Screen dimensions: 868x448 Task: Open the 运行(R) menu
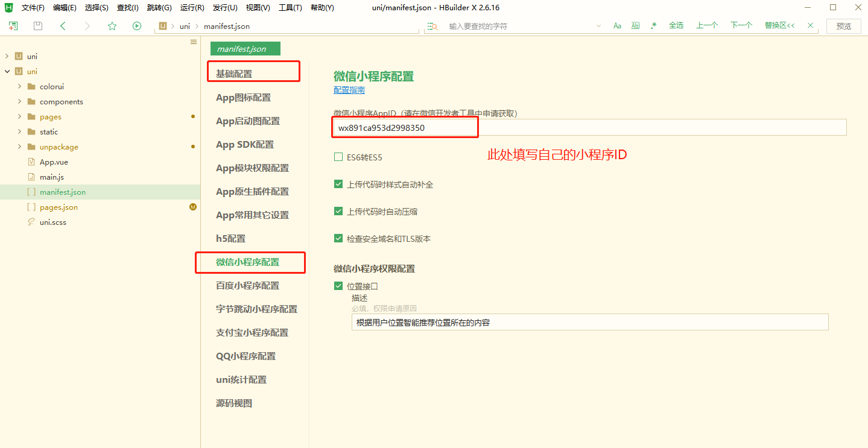[x=192, y=8]
